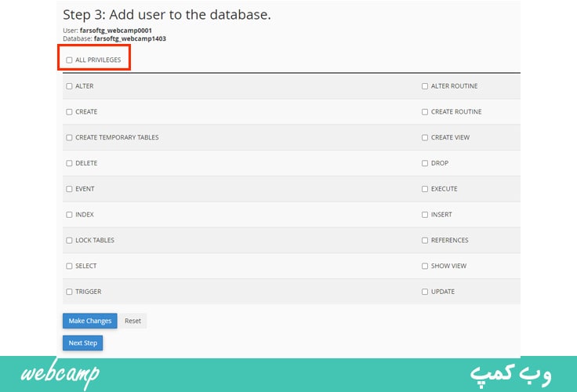Go to Next Step
The height and width of the screenshot is (392, 577).
point(83,343)
